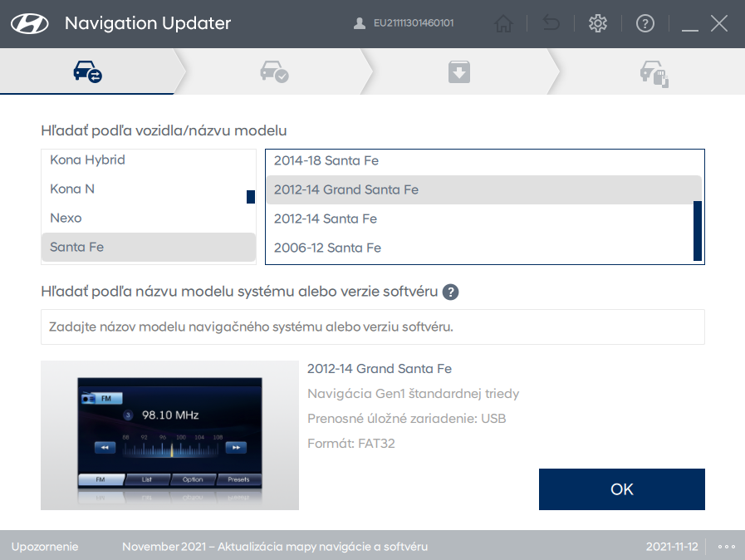This screenshot has width=745, height=560.
Task: Select the 2012-14 Grand Santa Fe model
Action: 483,189
